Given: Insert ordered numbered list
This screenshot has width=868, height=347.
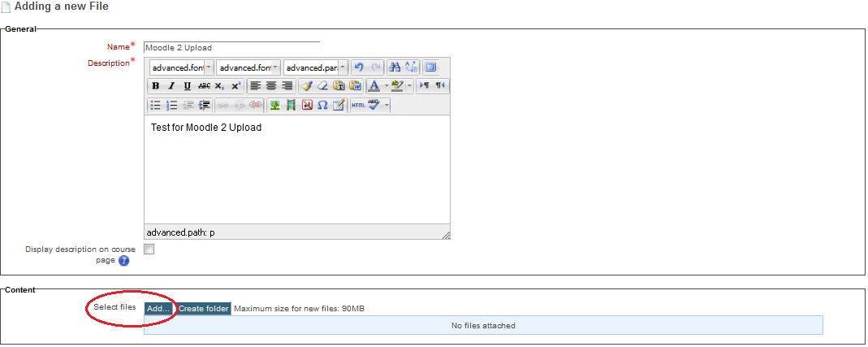Looking at the screenshot, I should (171, 105).
